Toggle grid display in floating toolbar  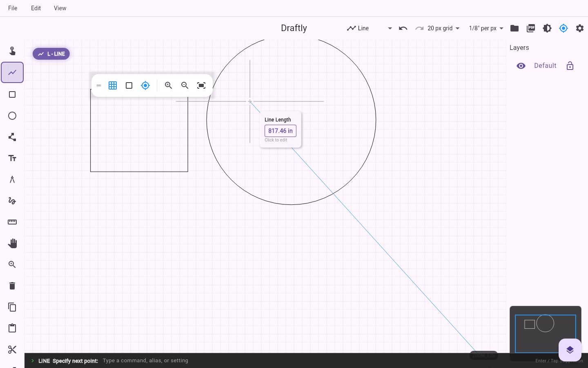[x=113, y=85]
